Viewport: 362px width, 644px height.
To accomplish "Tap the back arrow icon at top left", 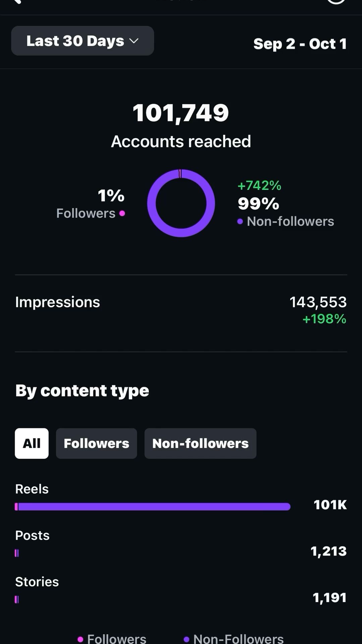I will click(x=17, y=1).
